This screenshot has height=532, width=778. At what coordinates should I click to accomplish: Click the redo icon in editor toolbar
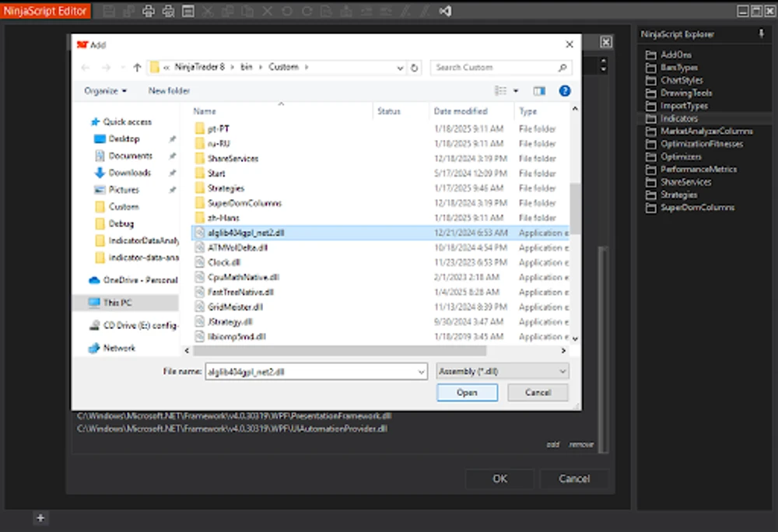(307, 11)
